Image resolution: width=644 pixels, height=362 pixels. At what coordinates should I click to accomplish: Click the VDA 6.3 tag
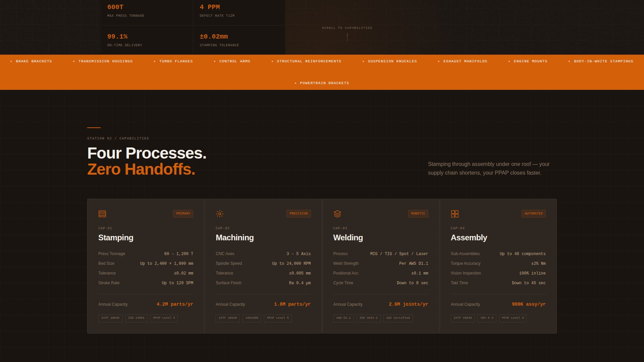pos(487,318)
